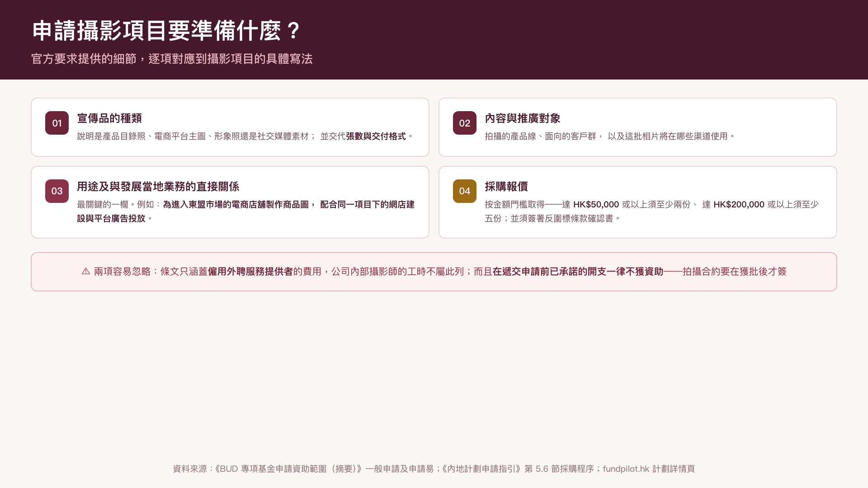Click the text 並須簽署反圍標條款確認書
The image size is (868, 488).
click(562, 218)
